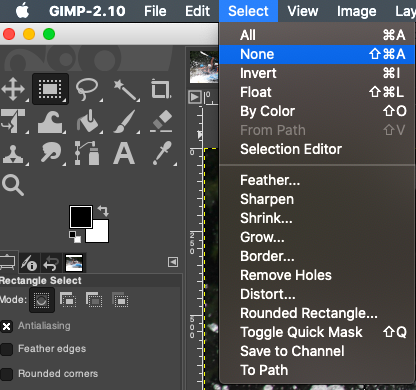Choose Feather... in the Select menu
The width and height of the screenshot is (416, 390).
pyautogui.click(x=317, y=180)
